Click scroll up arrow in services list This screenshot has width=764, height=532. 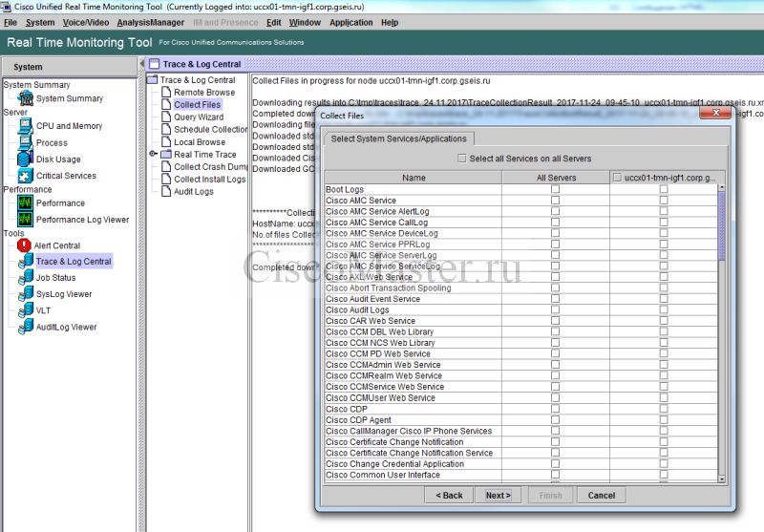coord(722,187)
